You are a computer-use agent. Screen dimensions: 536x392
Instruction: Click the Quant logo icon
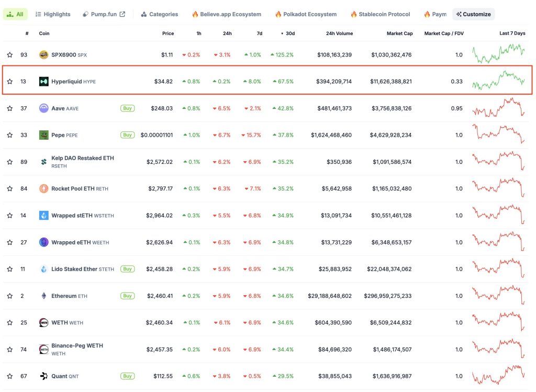(44, 376)
